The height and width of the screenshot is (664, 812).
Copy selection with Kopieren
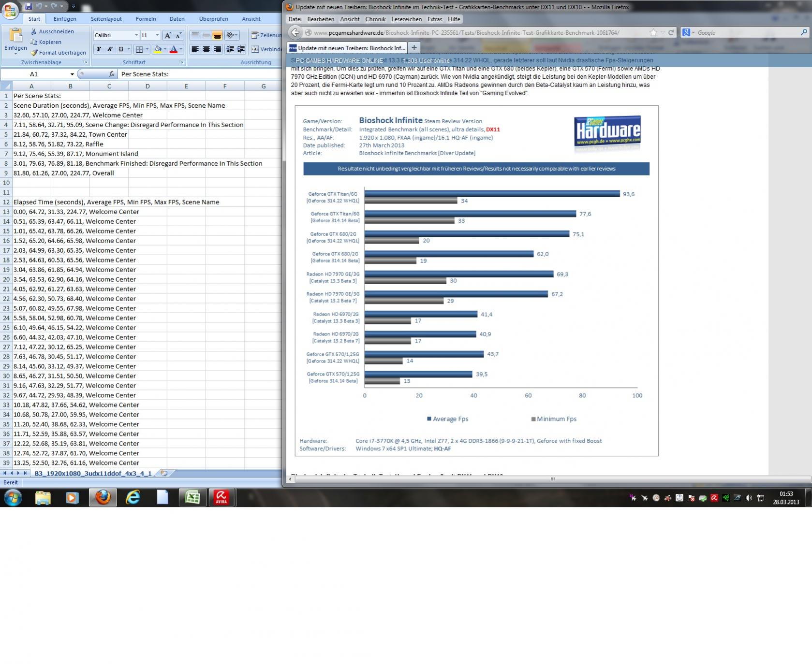[x=46, y=42]
